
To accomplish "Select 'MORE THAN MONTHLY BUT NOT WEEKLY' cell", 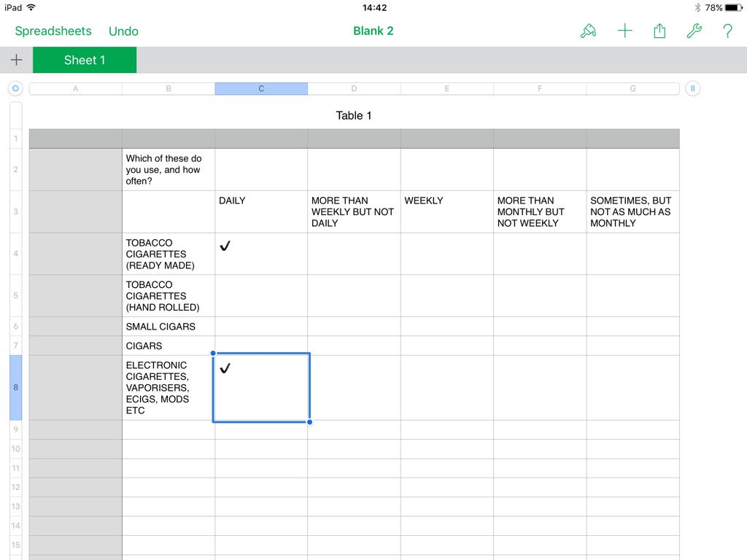I will point(540,211).
